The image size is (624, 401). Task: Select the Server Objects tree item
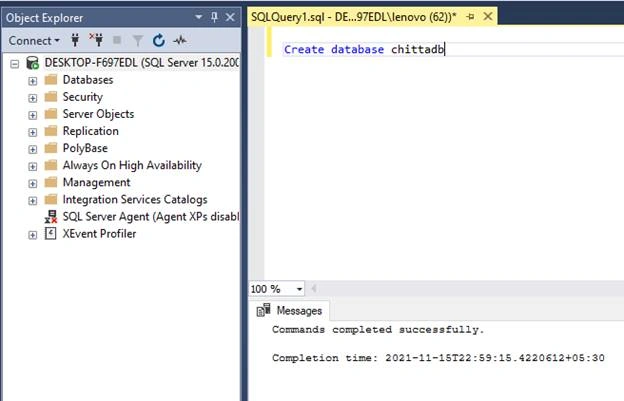(98, 114)
